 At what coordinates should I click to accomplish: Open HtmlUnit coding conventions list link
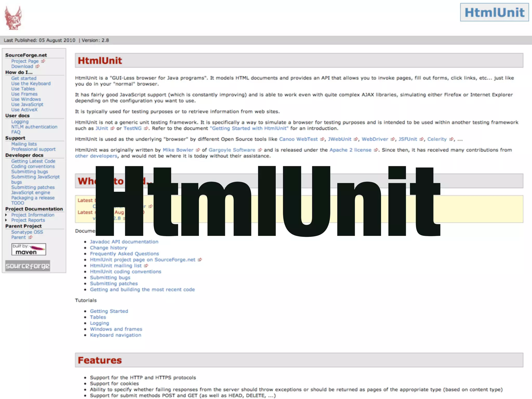click(125, 272)
